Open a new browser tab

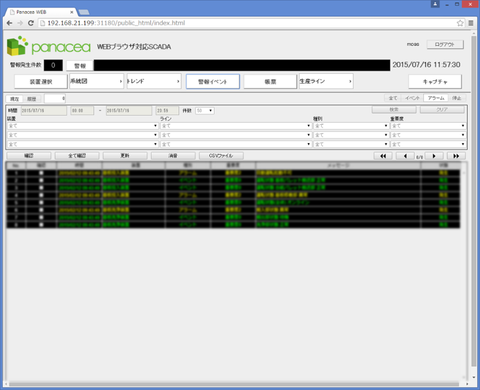[x=84, y=12]
